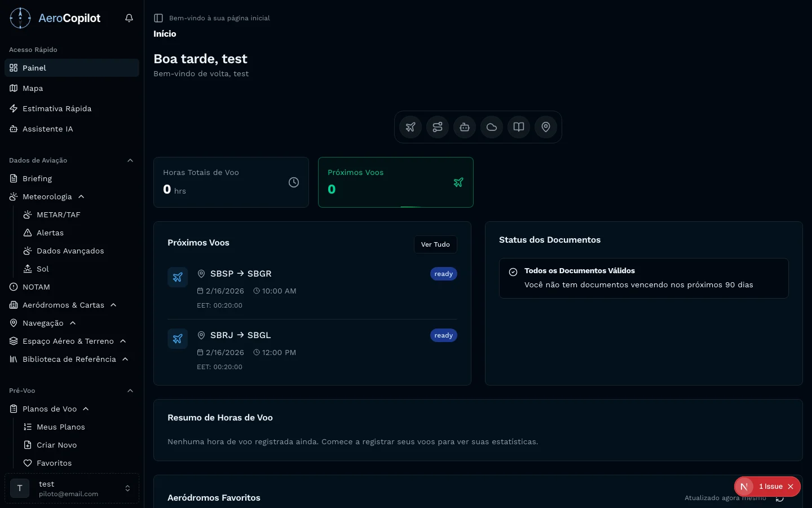Click the Sol weather icon in sidebar
The height and width of the screenshot is (508, 812).
click(27, 269)
